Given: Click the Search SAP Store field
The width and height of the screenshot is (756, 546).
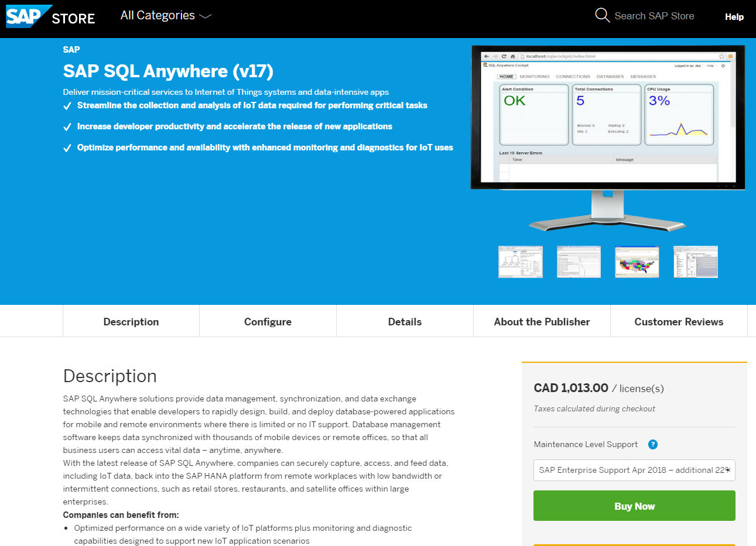Looking at the screenshot, I should point(654,16).
